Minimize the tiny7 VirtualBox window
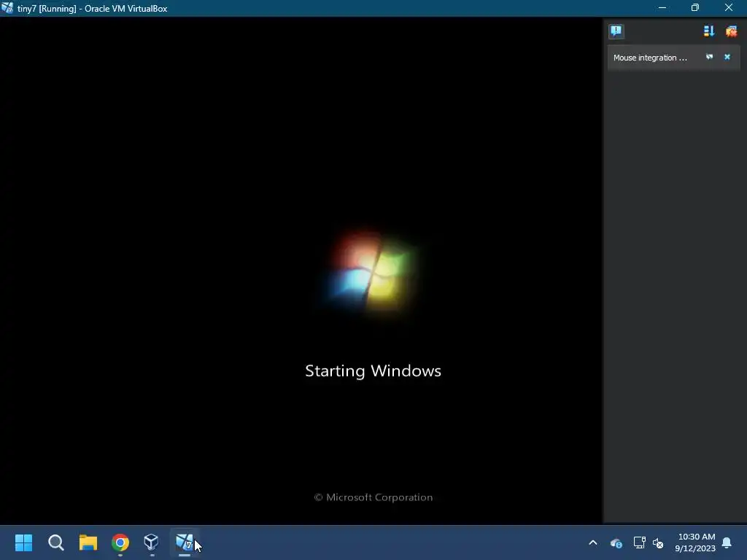 point(662,8)
